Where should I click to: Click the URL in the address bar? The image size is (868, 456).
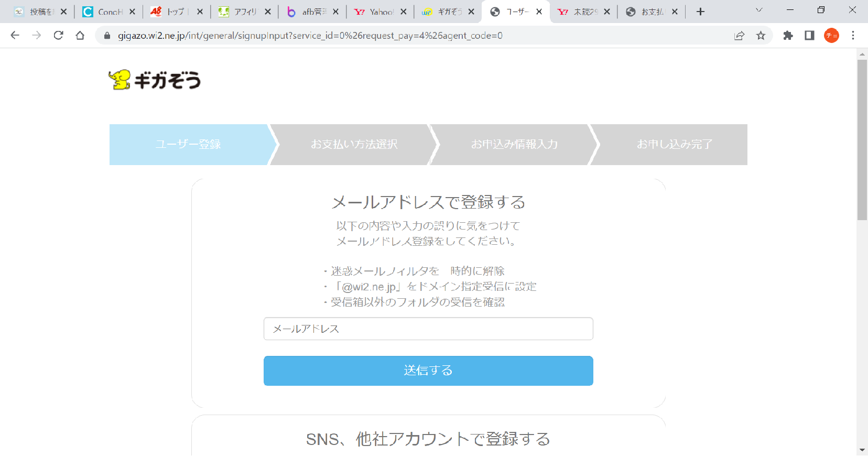tap(309, 36)
